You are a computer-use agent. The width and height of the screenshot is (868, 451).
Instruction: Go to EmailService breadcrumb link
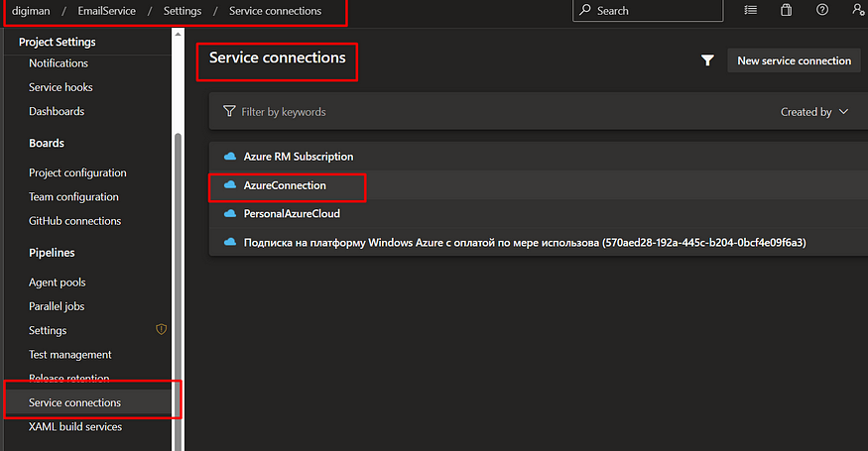(x=106, y=11)
